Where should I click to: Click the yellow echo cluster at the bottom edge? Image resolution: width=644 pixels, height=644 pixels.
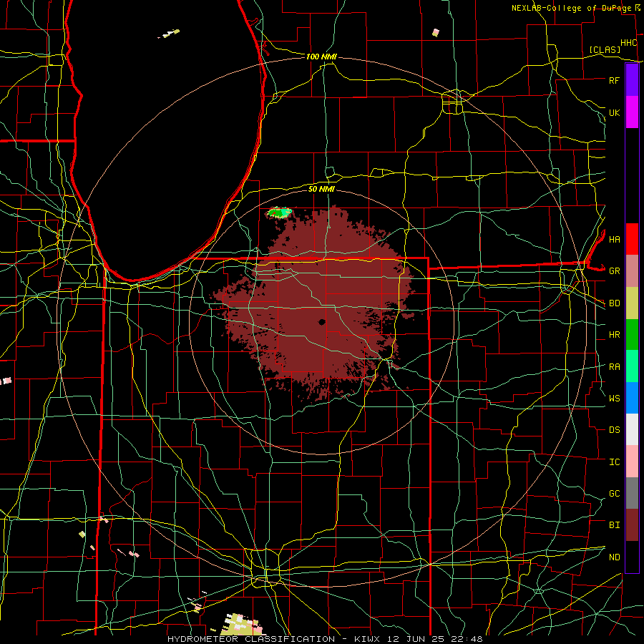click(x=243, y=624)
